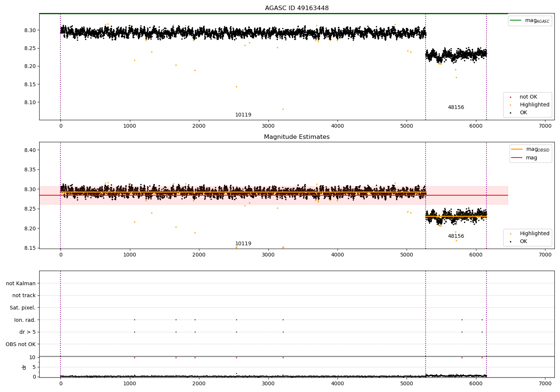560x392 pixels.
Task: Click 'OK' legend entry in the top plot
Action: [x=523, y=113]
